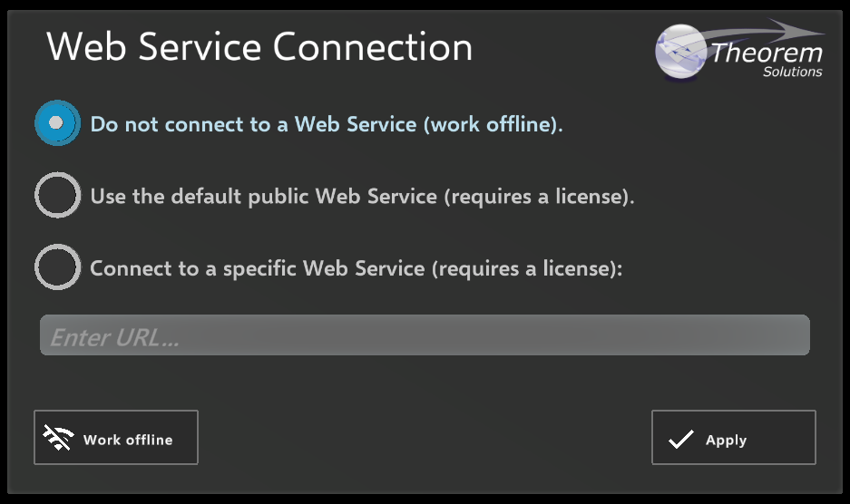
Task: Click the "Web Service Connection" heading
Action: pyautogui.click(x=259, y=47)
